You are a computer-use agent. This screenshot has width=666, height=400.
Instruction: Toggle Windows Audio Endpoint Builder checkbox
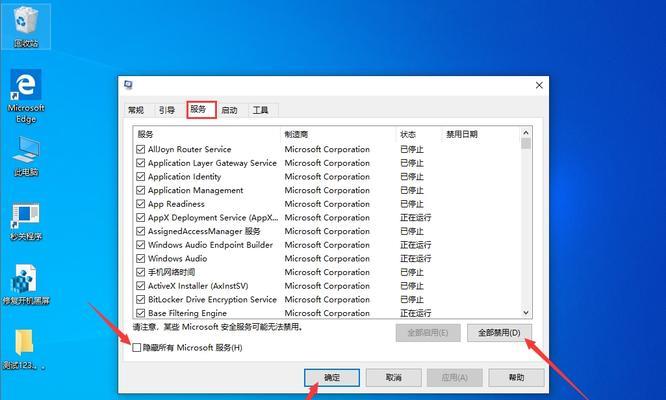tap(141, 245)
